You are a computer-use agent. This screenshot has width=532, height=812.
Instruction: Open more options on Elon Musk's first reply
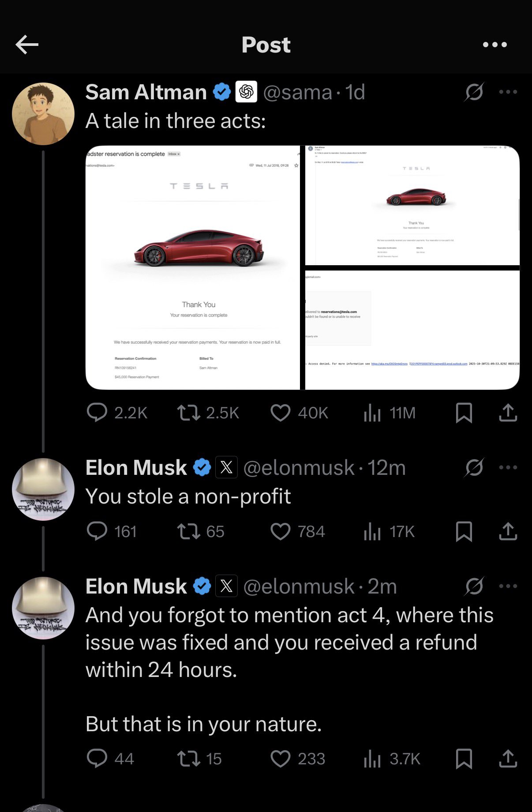pyautogui.click(x=507, y=467)
